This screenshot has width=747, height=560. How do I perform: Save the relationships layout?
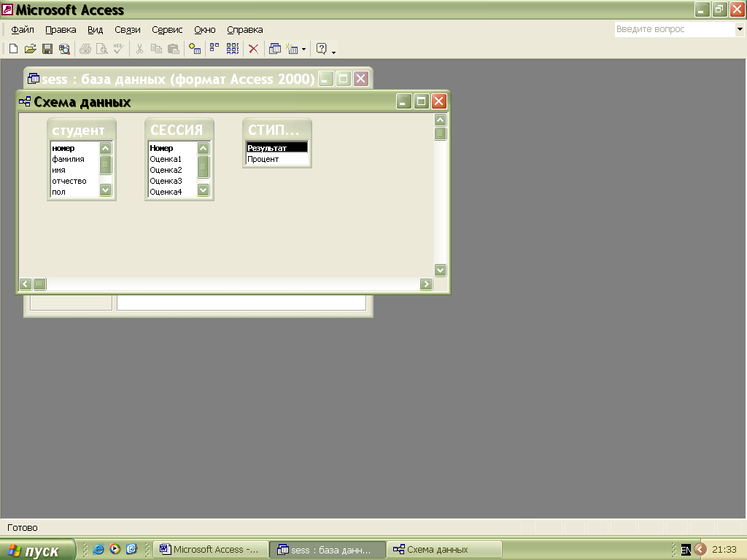(47, 49)
